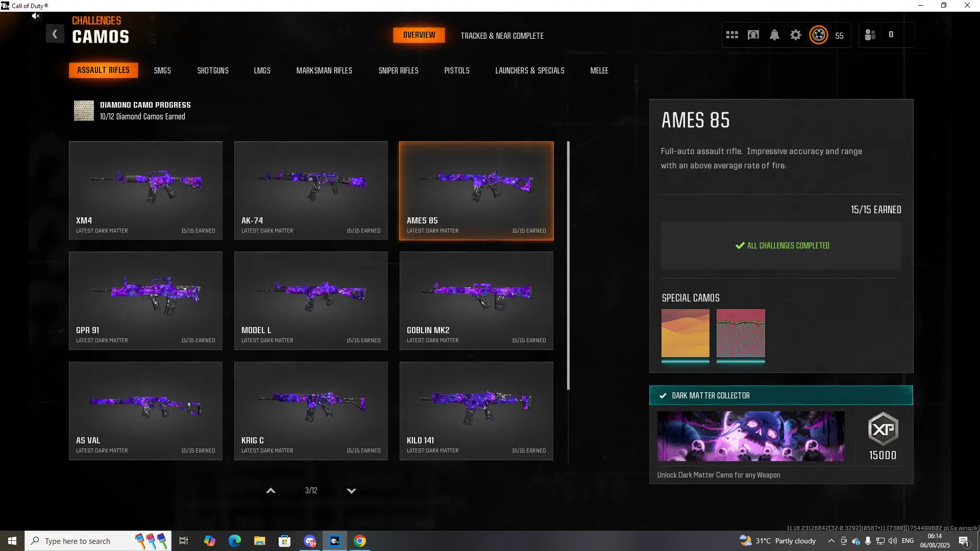Show hidden system tray icons chevron
The image size is (980, 551).
pos(831,541)
